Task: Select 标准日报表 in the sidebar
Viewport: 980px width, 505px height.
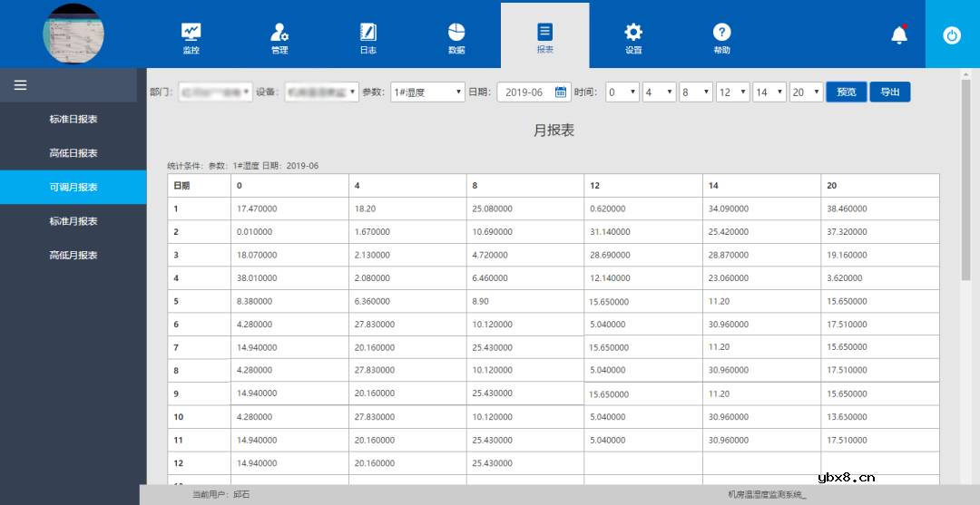Action: (73, 119)
